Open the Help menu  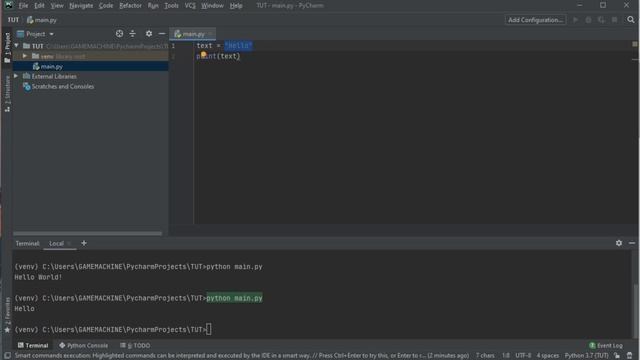pos(236,6)
